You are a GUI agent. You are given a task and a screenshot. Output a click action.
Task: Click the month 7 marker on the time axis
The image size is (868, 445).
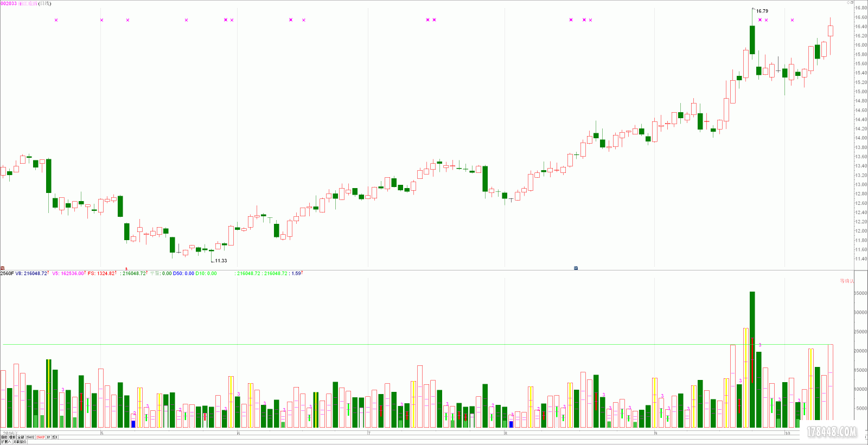tap(369, 433)
